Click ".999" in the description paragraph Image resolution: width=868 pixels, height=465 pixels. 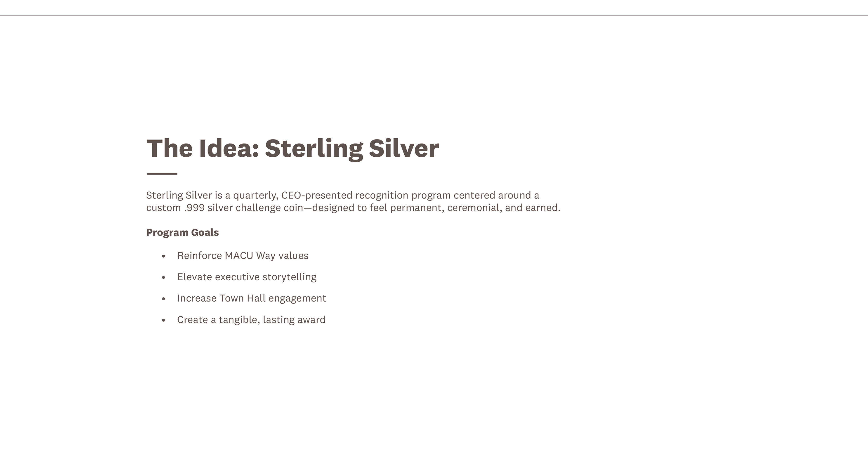194,208
